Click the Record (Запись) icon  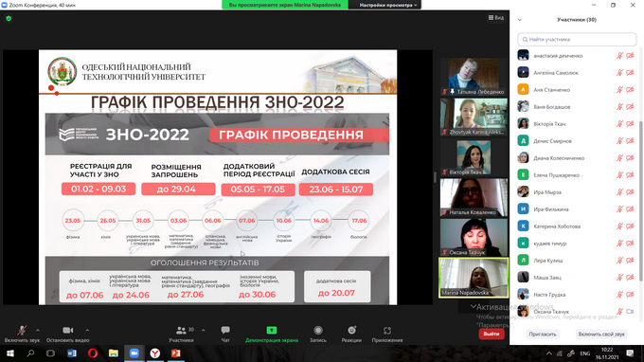pyautogui.click(x=318, y=331)
